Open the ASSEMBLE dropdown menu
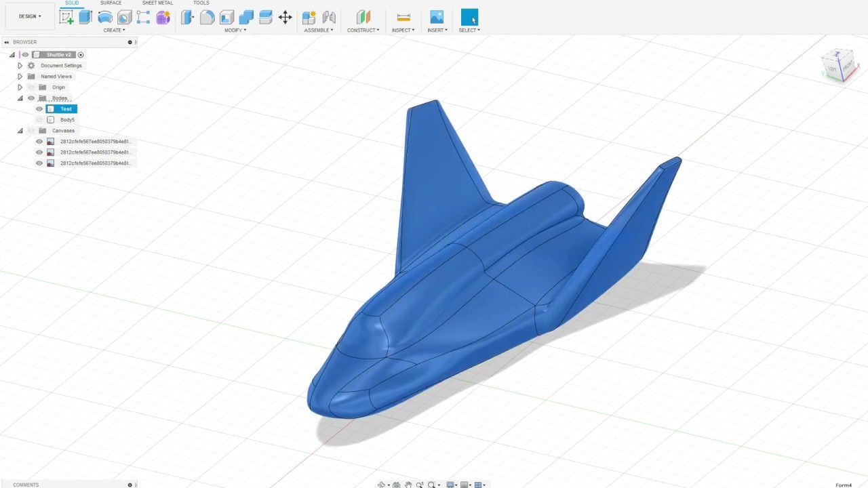Image resolution: width=868 pixels, height=488 pixels. click(319, 30)
